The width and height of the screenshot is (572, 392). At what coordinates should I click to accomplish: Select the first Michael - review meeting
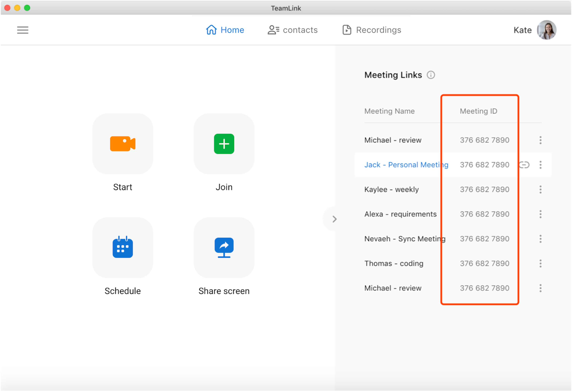[x=393, y=140]
